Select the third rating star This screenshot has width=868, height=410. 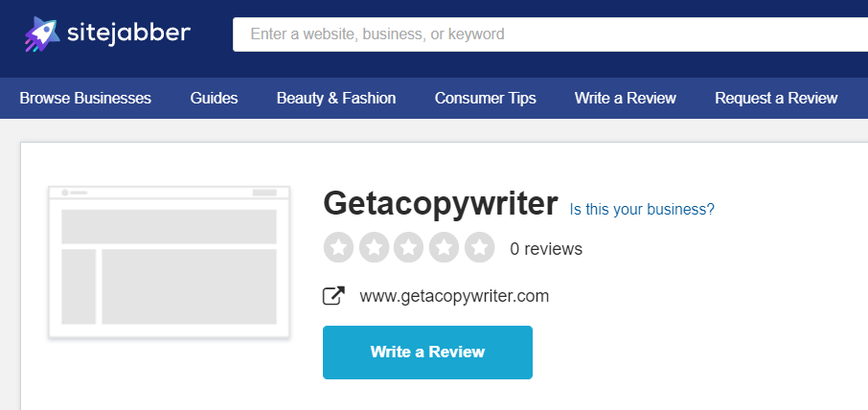point(409,247)
